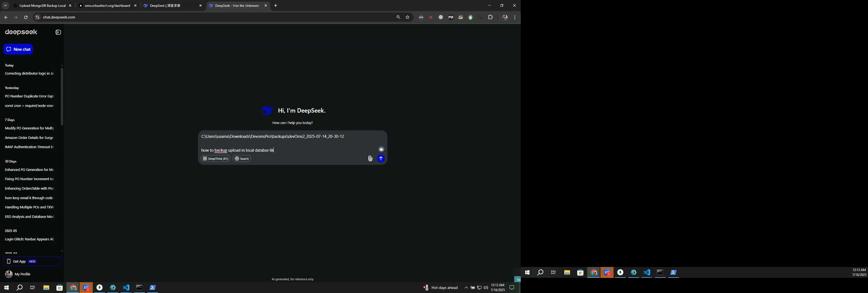Open the Handling Multiple POs and TXW chat

pos(29,207)
